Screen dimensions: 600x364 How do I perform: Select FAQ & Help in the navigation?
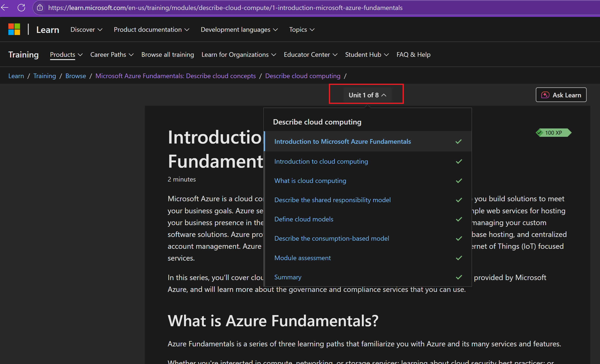413,54
